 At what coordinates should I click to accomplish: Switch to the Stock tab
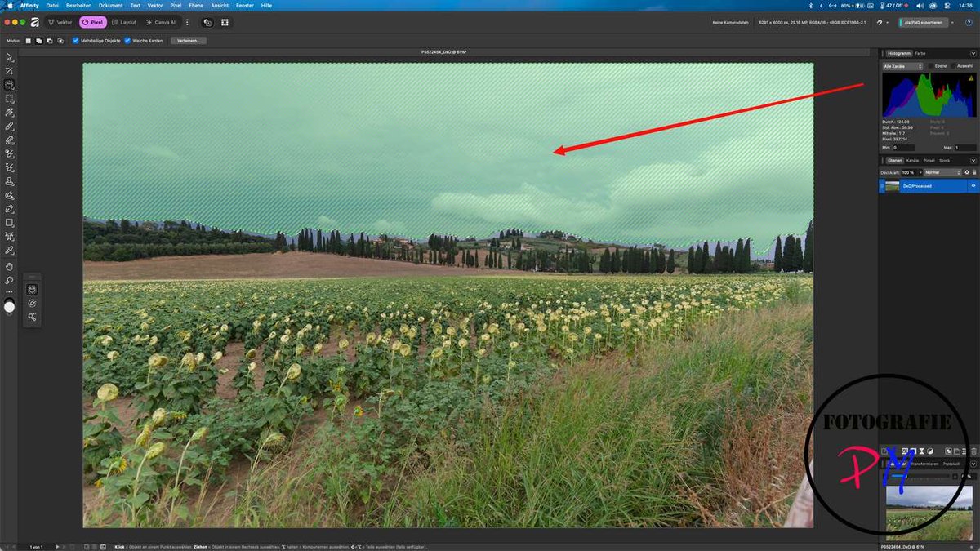[945, 160]
